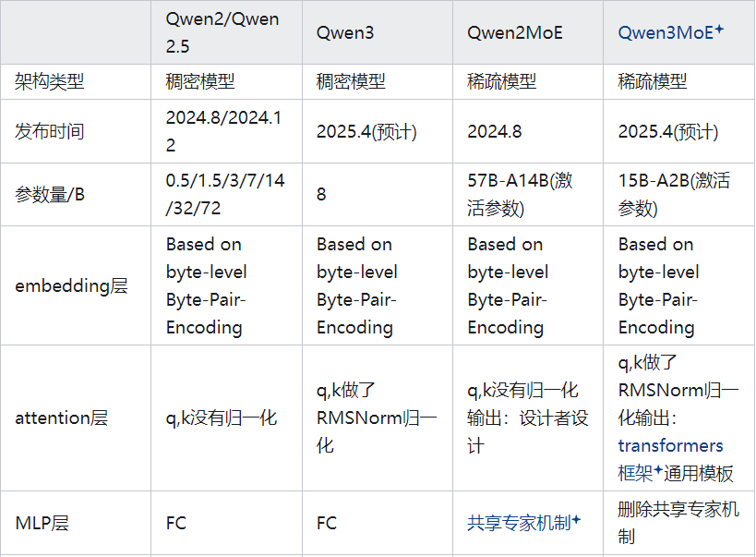Click the sparkle icon beside Qwen3MoE
Viewport: 756px width, 557px height.
click(719, 29)
